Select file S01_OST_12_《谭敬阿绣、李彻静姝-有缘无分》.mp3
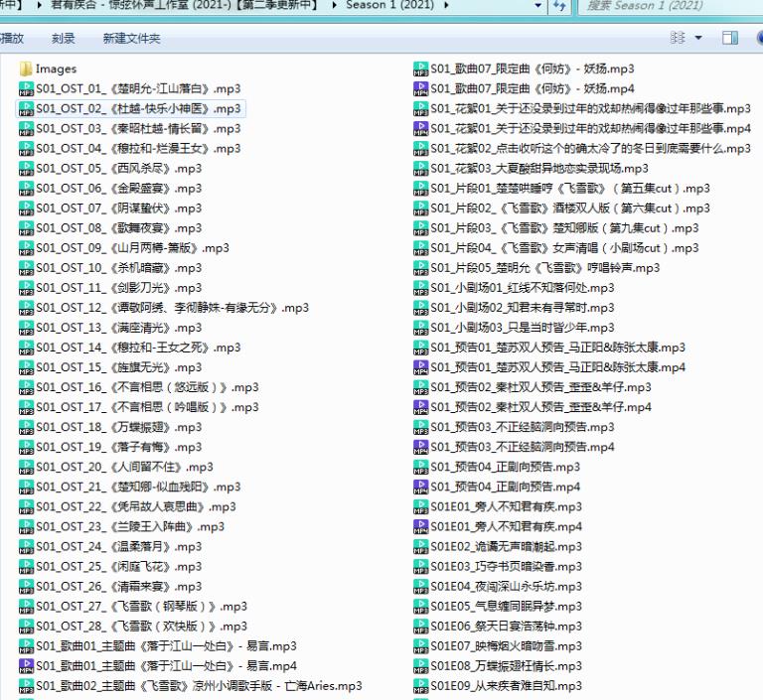Image resolution: width=763 pixels, height=700 pixels. (x=165, y=308)
